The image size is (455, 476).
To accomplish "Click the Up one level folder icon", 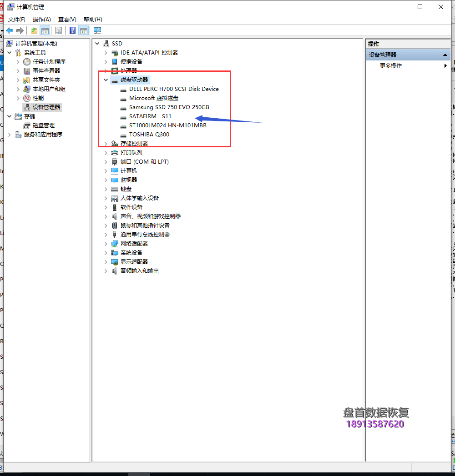I will click(x=34, y=30).
